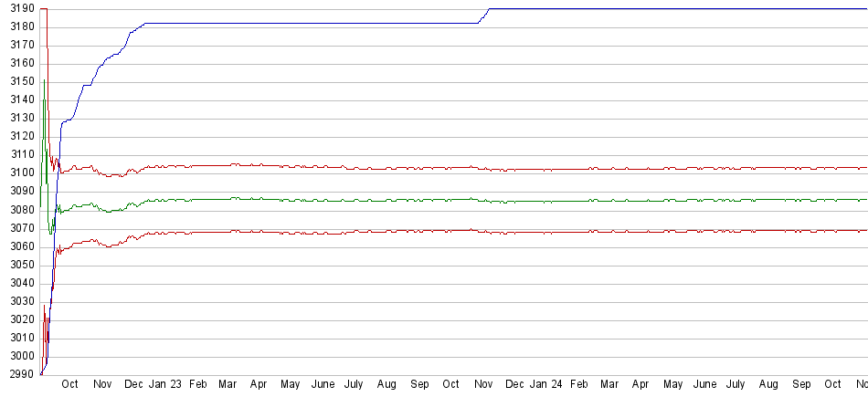The height and width of the screenshot is (397, 868).
Task: Click the 'Dec' label just before Jan 24
Action: 514,384
